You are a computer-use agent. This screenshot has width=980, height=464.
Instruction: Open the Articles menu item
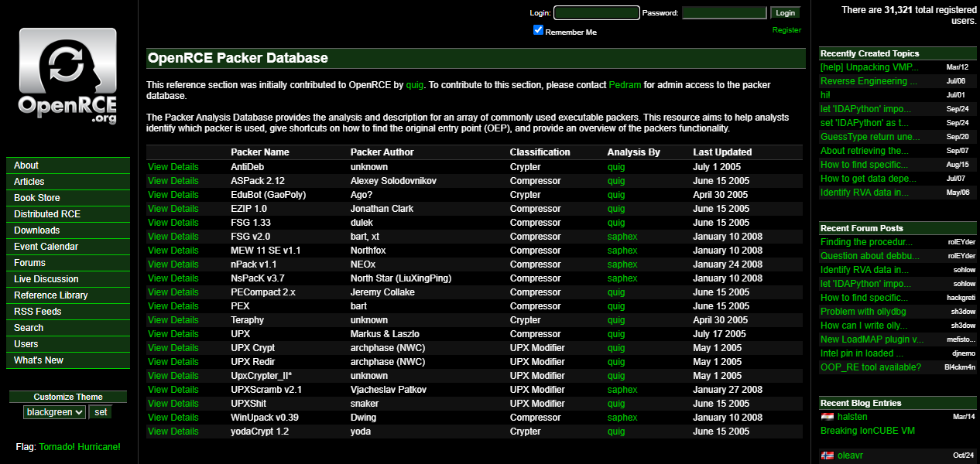[x=68, y=182]
